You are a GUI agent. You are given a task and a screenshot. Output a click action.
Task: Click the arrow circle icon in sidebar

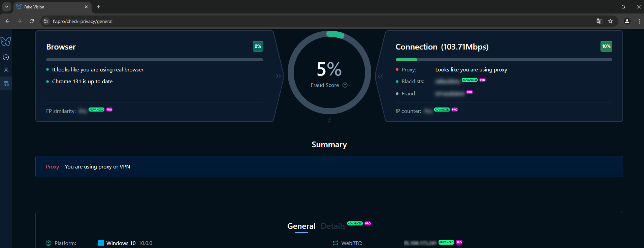click(6, 57)
